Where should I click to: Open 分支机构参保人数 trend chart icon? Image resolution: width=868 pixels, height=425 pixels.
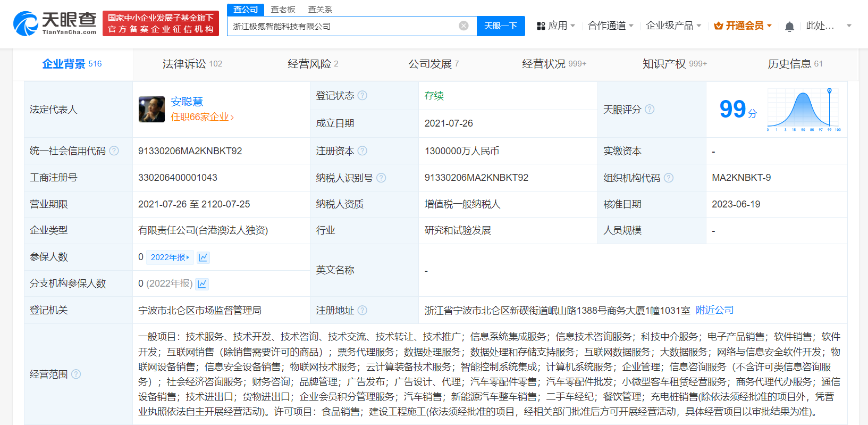(x=202, y=284)
